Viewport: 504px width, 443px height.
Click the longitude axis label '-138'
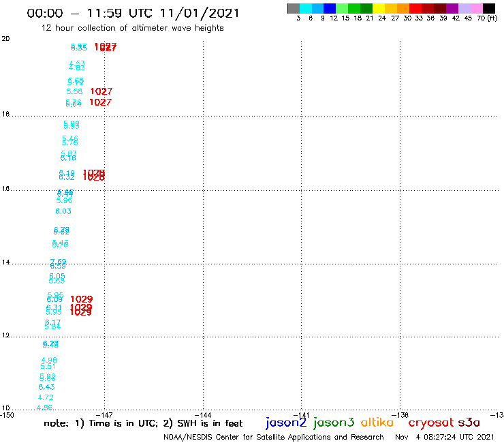point(400,415)
